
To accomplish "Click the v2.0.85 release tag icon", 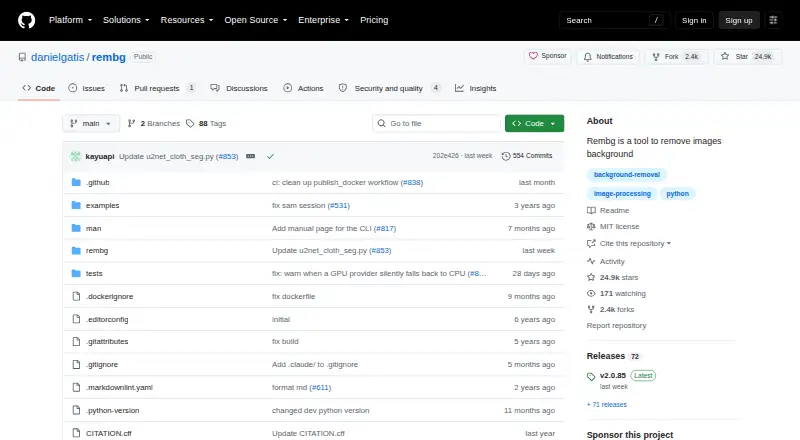I will 591,377.
